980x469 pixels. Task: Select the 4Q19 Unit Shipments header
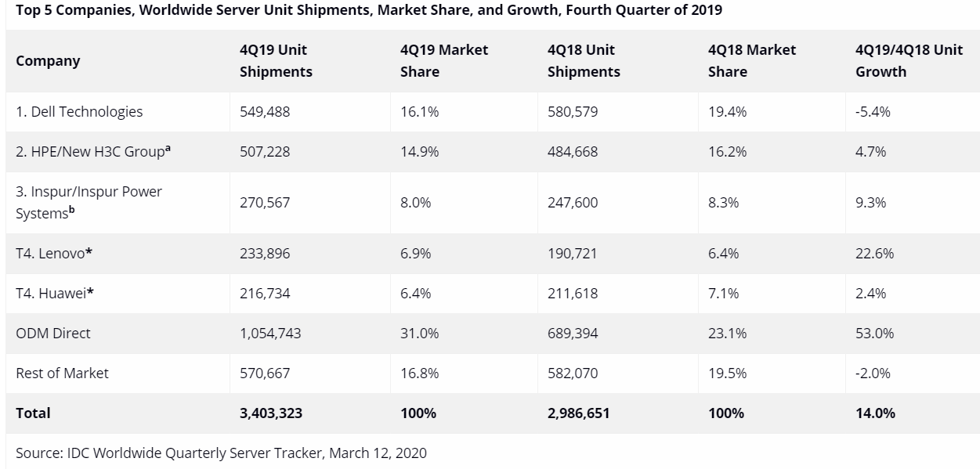pyautogui.click(x=276, y=61)
